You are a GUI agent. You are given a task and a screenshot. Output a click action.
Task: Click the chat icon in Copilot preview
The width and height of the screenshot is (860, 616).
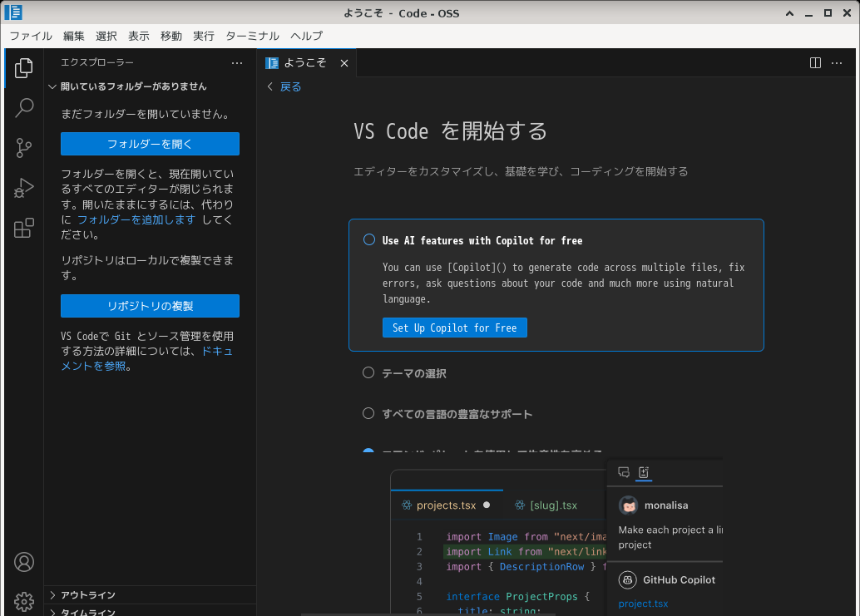click(624, 472)
